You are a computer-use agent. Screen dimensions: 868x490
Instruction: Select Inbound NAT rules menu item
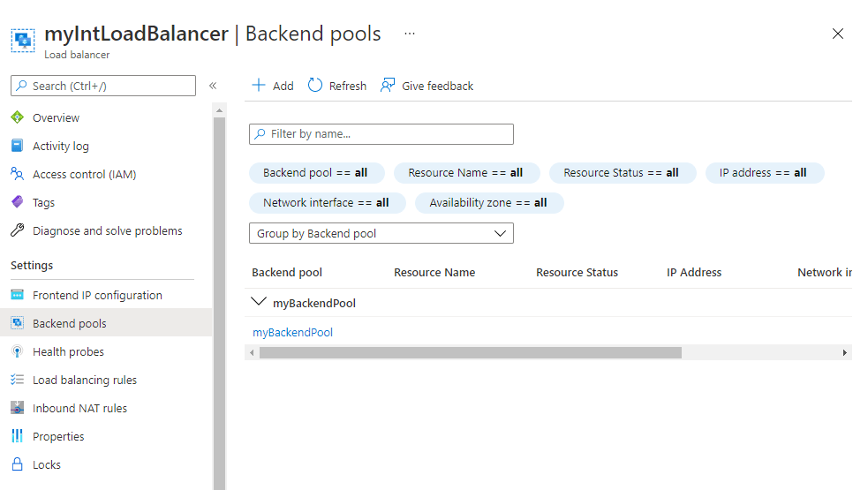coord(79,408)
